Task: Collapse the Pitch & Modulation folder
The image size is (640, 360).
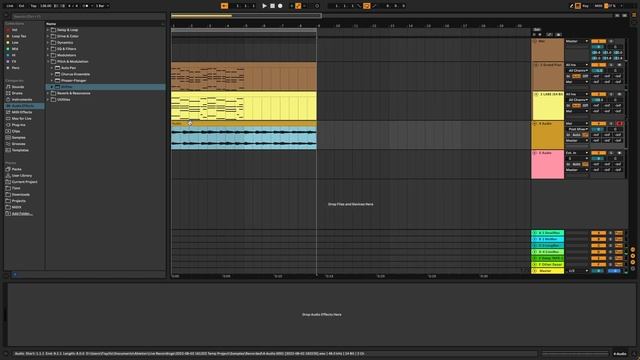Action: pyautogui.click(x=48, y=62)
